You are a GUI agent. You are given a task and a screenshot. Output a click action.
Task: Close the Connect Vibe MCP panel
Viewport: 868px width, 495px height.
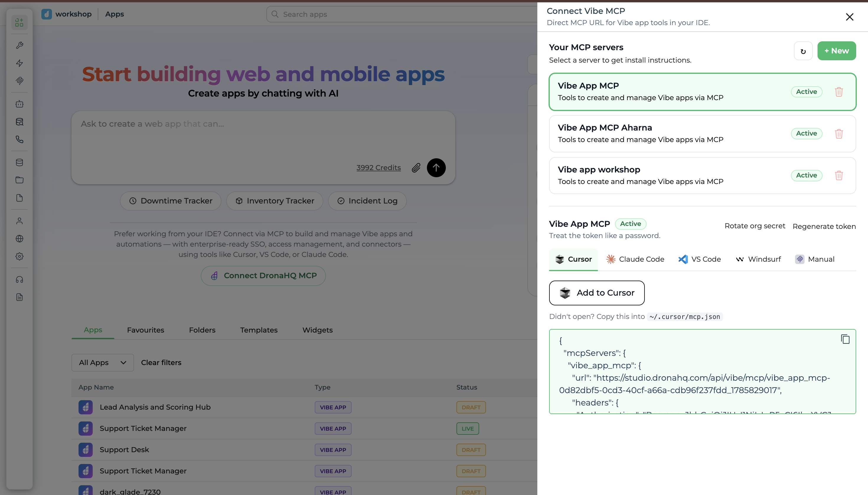click(849, 17)
